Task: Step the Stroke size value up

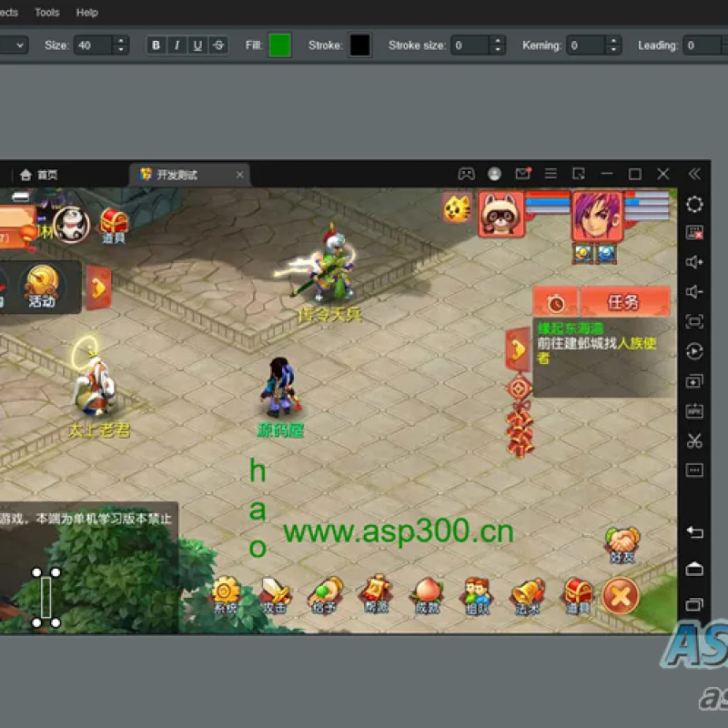Action: [x=498, y=40]
